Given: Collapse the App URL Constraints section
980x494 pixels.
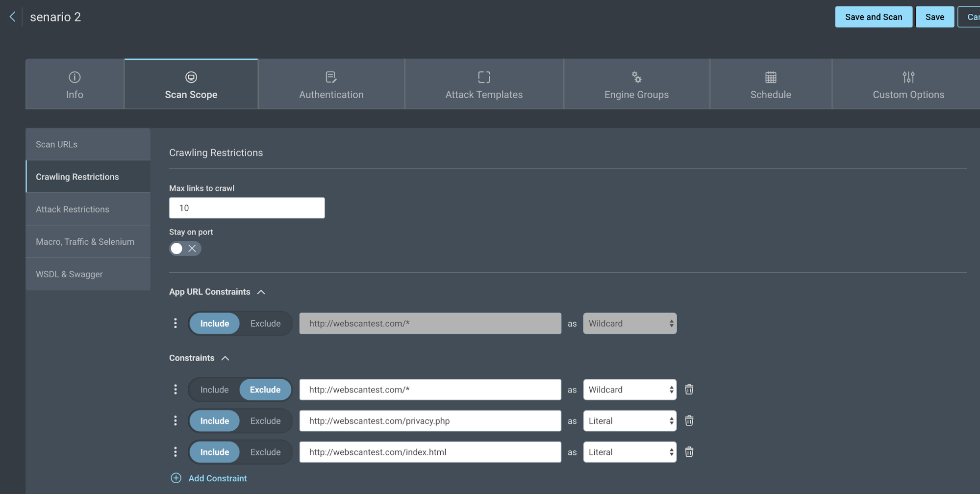Looking at the screenshot, I should [x=261, y=292].
